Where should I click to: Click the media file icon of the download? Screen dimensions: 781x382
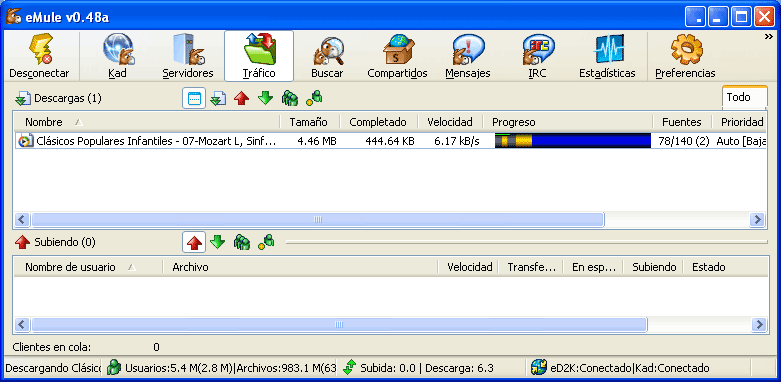point(25,141)
